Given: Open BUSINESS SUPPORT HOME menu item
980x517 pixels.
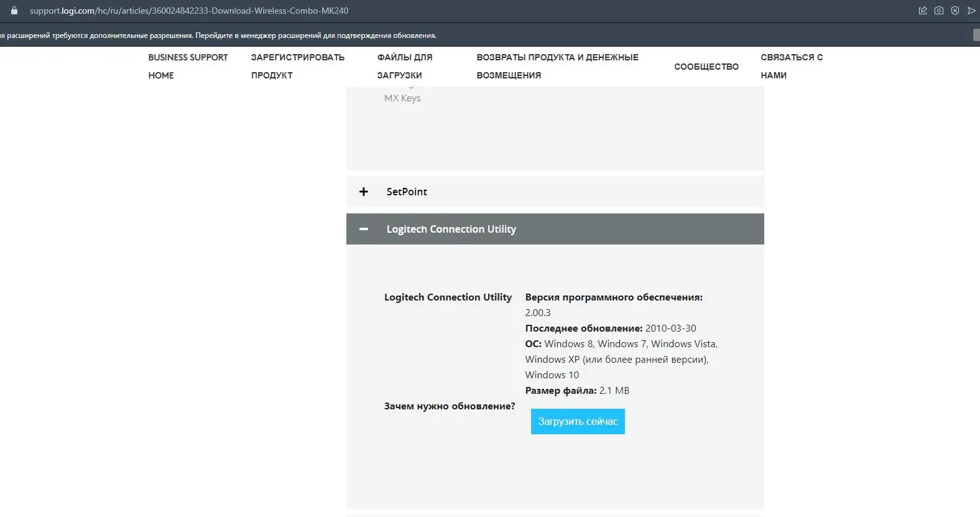Looking at the screenshot, I should coord(188,66).
